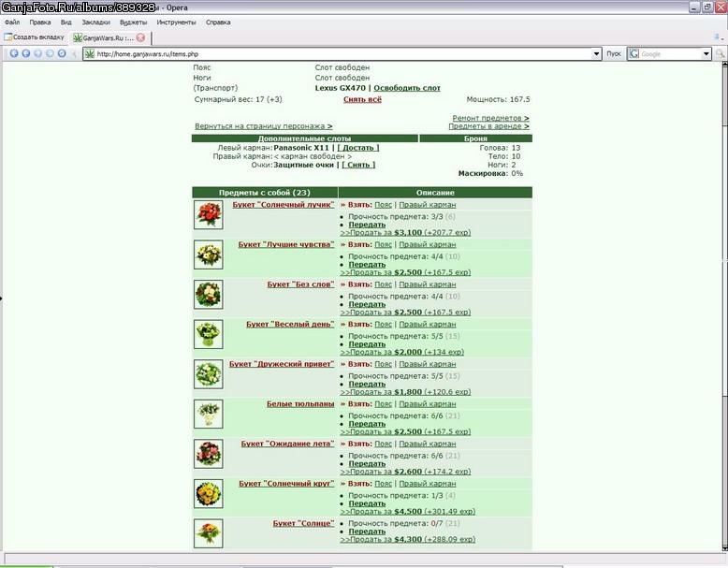Click the Букет "Солнечный круг" thumbnail
Viewport: 728px width, 568px height.
coord(209,494)
